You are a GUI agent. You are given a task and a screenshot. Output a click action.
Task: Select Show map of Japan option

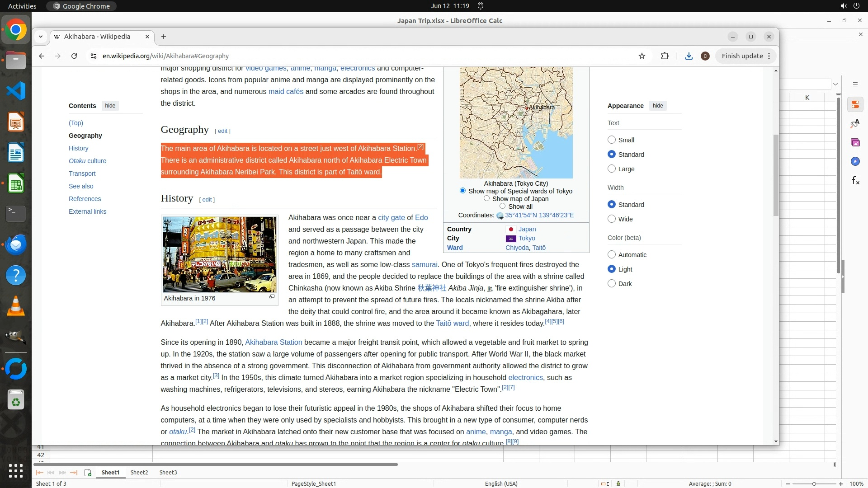click(x=486, y=198)
